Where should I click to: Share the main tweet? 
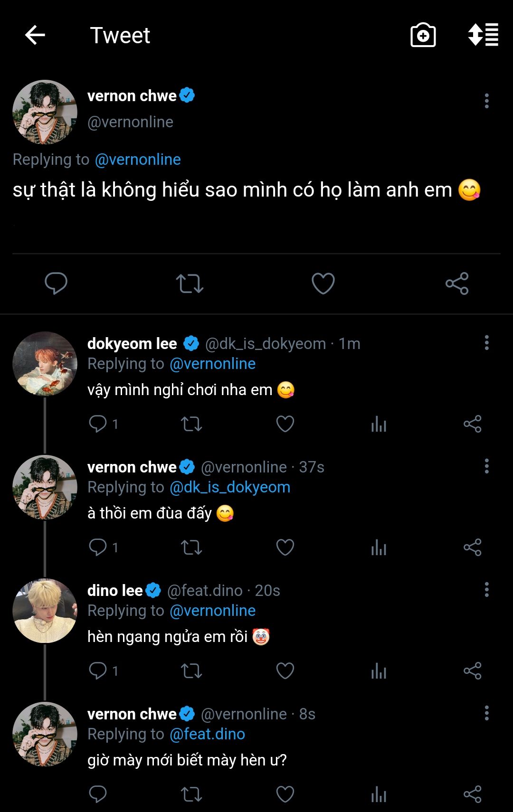coord(457,283)
